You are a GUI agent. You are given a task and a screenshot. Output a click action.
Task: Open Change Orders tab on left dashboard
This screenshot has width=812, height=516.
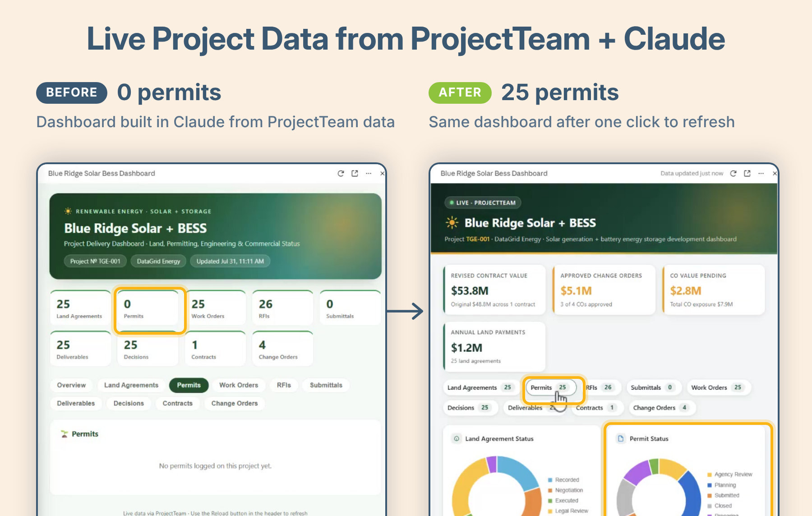(235, 403)
